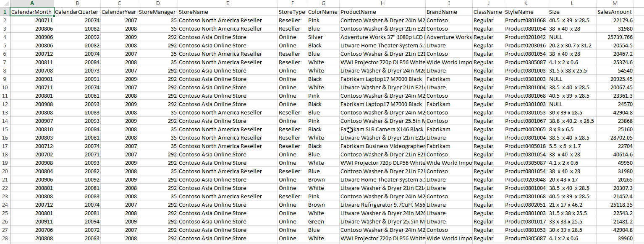This screenshot has width=644, height=244.
Task: Select Size cell 33 x 38 x 25.5
Action: point(572,221)
